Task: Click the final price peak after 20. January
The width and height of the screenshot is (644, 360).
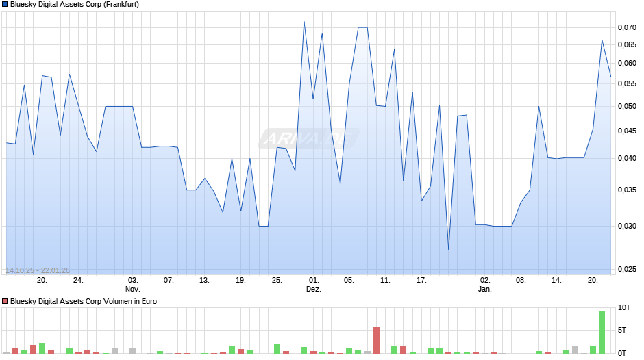Action: pos(602,40)
